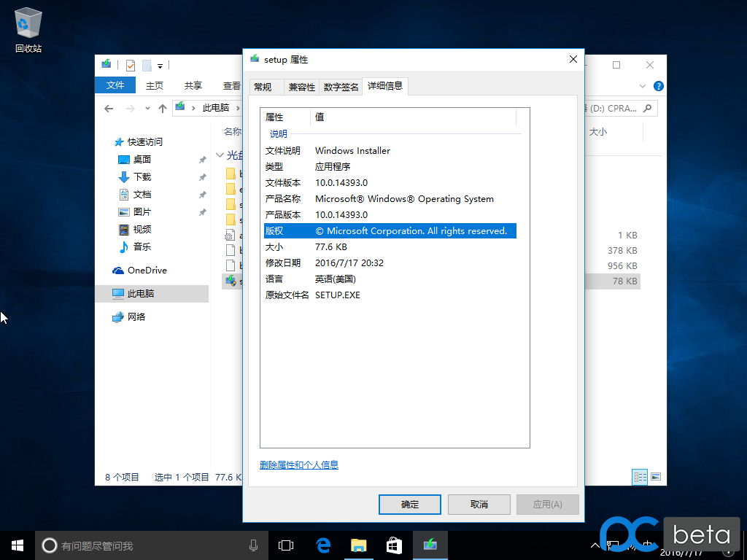
Task: Select 快速访问 in the navigation pane
Action: 145,142
